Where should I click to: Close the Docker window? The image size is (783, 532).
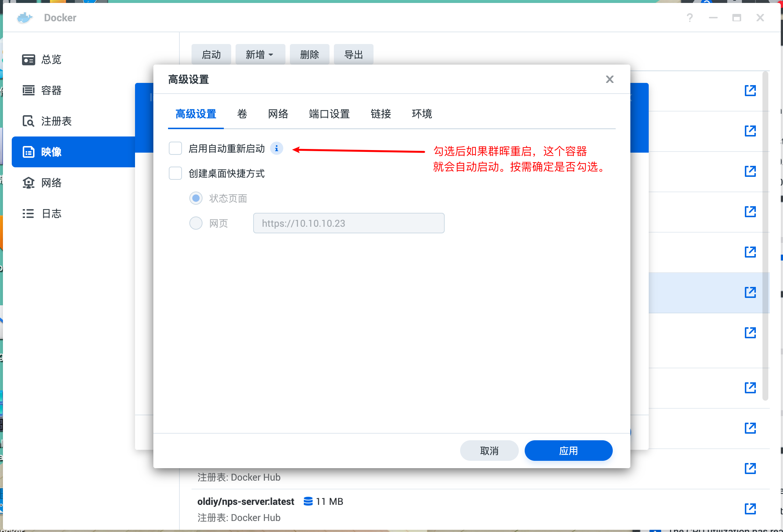[x=760, y=18]
